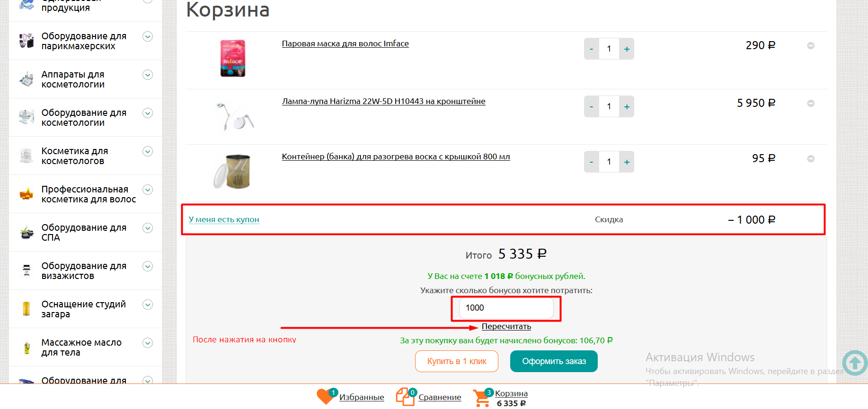The image size is (868, 409).
Task: Remove the Imface hair mask from cart
Action: 811,46
